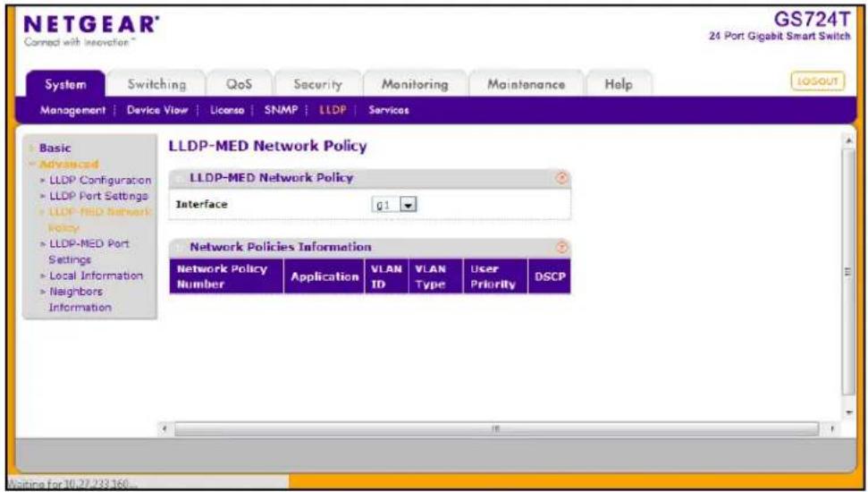Click the scroll right arrow
Screen dimensions: 868x492
point(832,428)
